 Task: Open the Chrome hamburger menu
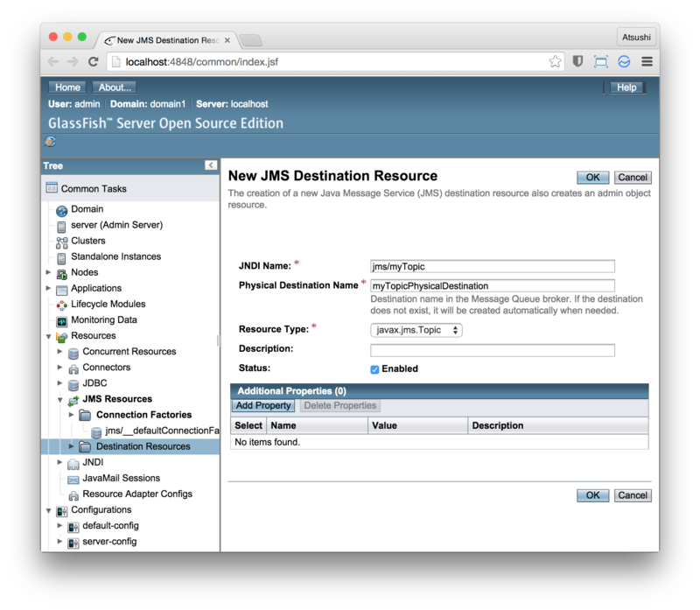tap(647, 62)
